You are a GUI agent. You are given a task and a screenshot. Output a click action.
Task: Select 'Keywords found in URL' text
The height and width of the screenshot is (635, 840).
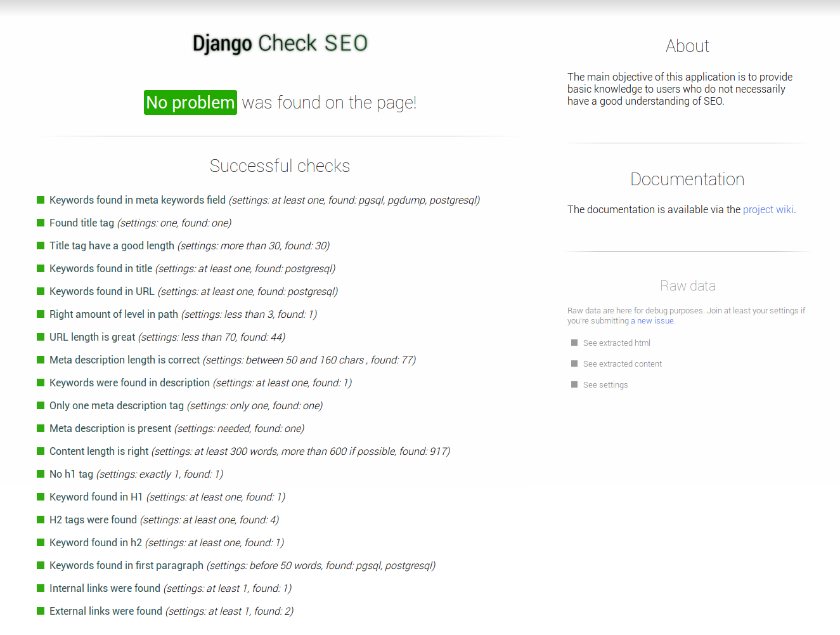tap(102, 291)
